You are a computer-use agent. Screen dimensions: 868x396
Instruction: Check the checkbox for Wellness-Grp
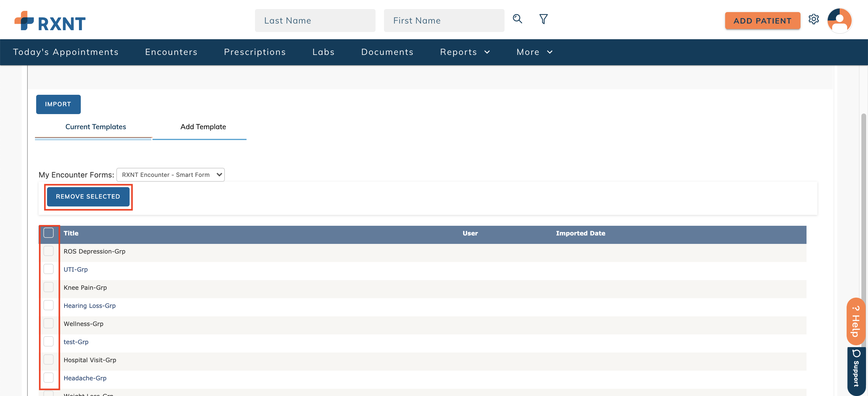49,323
